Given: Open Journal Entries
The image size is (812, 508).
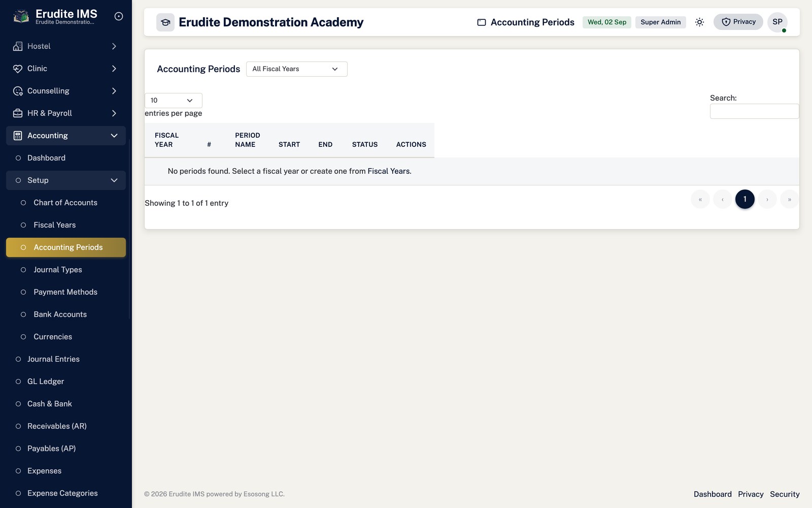Looking at the screenshot, I should (x=66, y=359).
